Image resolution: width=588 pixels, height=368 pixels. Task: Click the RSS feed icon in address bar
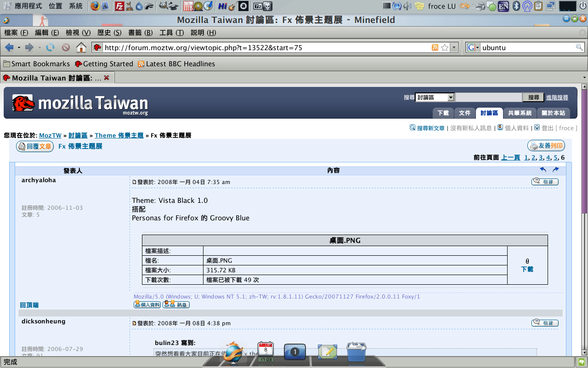(x=435, y=48)
